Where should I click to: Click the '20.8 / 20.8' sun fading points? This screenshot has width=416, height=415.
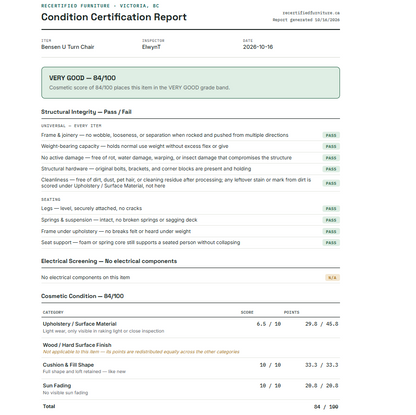(x=322, y=386)
